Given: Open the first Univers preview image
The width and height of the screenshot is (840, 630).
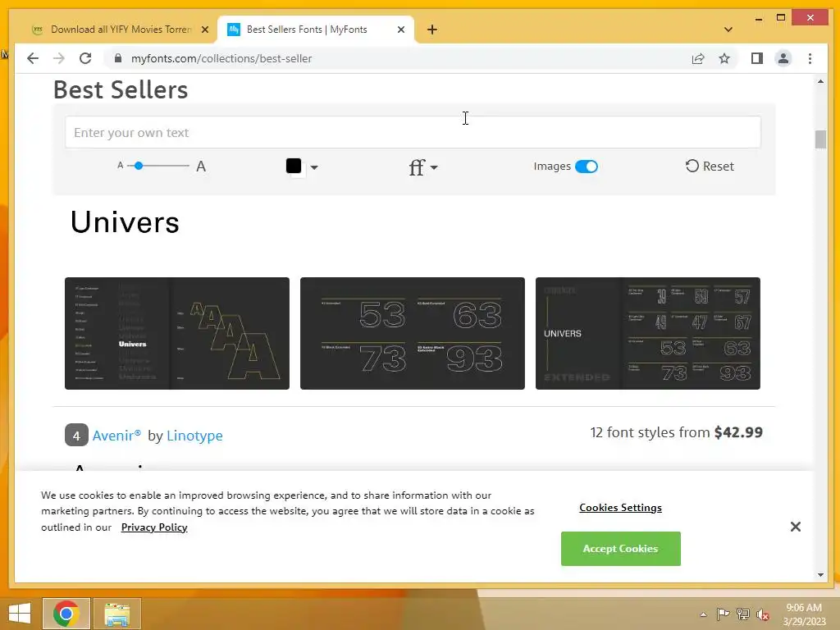Looking at the screenshot, I should 177,333.
